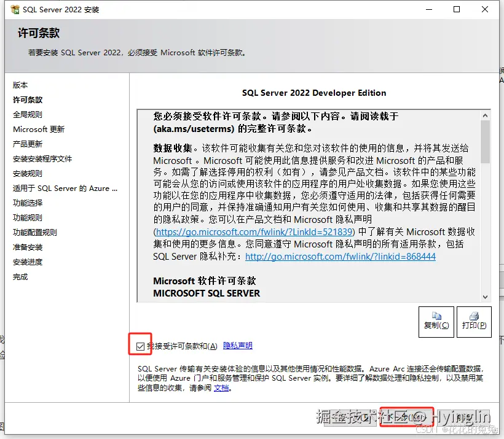Select the 完成 step in sidebar
The width and height of the screenshot is (504, 439).
click(x=20, y=277)
